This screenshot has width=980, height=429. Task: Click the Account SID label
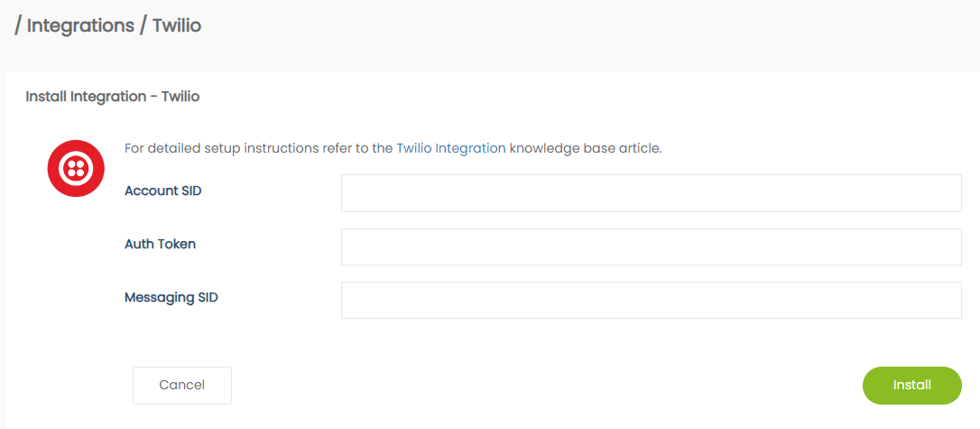[162, 191]
